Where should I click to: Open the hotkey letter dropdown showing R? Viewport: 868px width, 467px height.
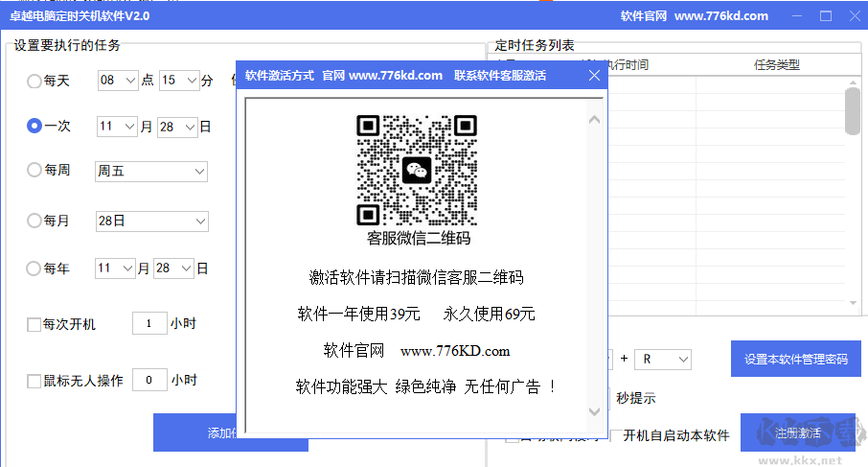663,359
